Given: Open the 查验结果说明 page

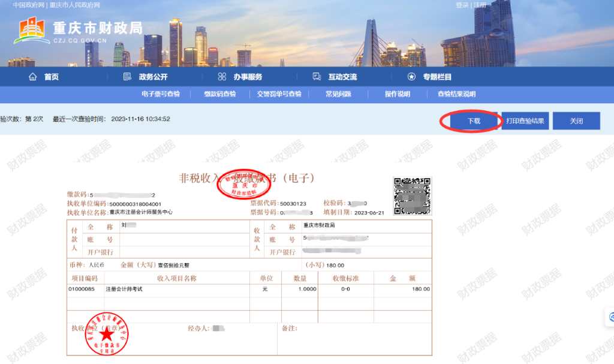Looking at the screenshot, I should 456,94.
